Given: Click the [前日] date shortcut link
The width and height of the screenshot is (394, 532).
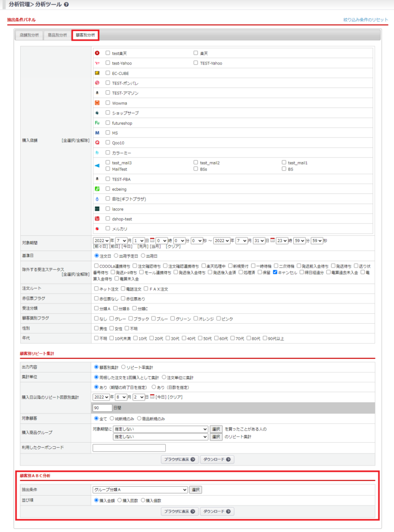Looking at the screenshot, I should point(114,246).
